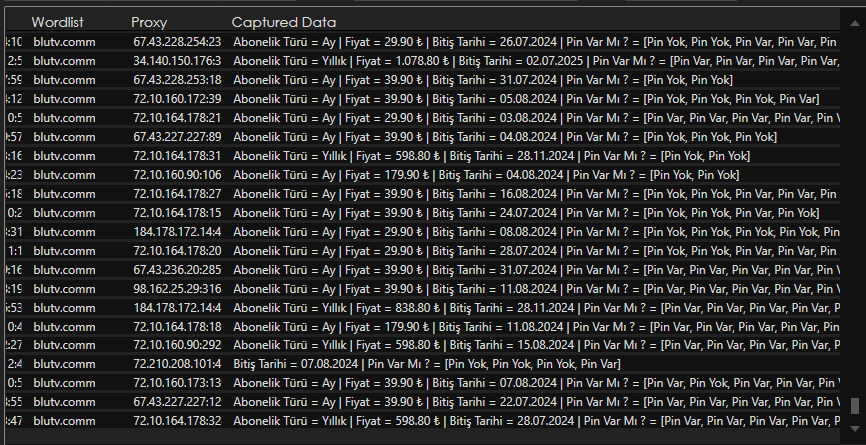Select proxy cell 72.10.160.172:39
866x445 pixels.
coord(177,99)
